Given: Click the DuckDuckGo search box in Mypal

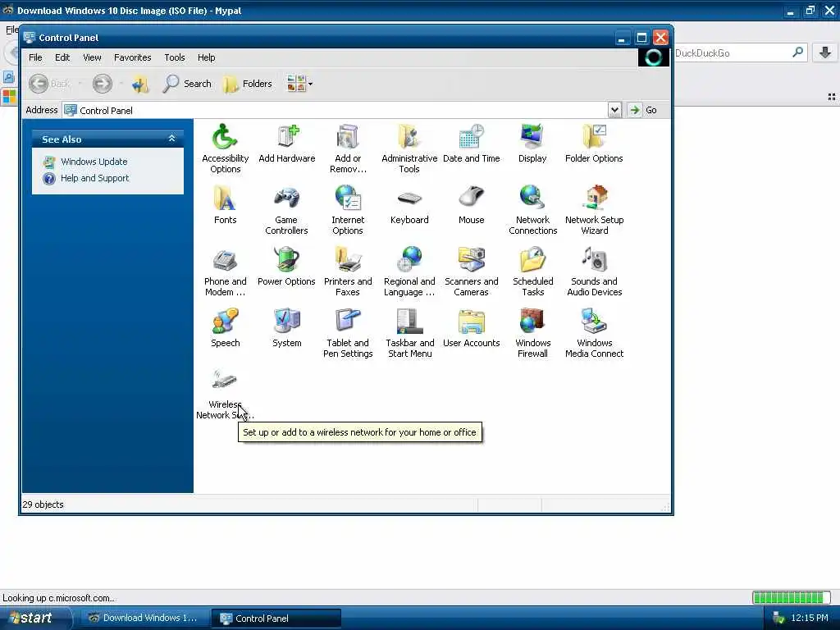Looking at the screenshot, I should (731, 53).
